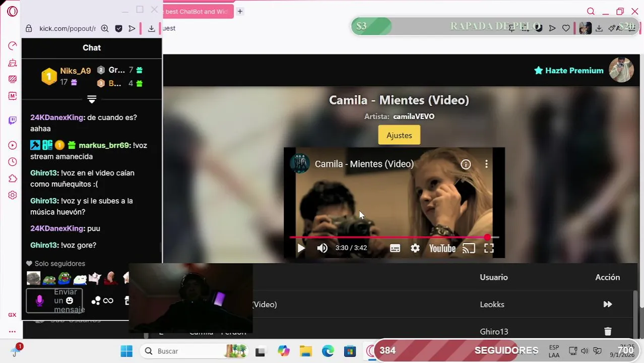Open History clock icon in sidebar

pos(13,162)
